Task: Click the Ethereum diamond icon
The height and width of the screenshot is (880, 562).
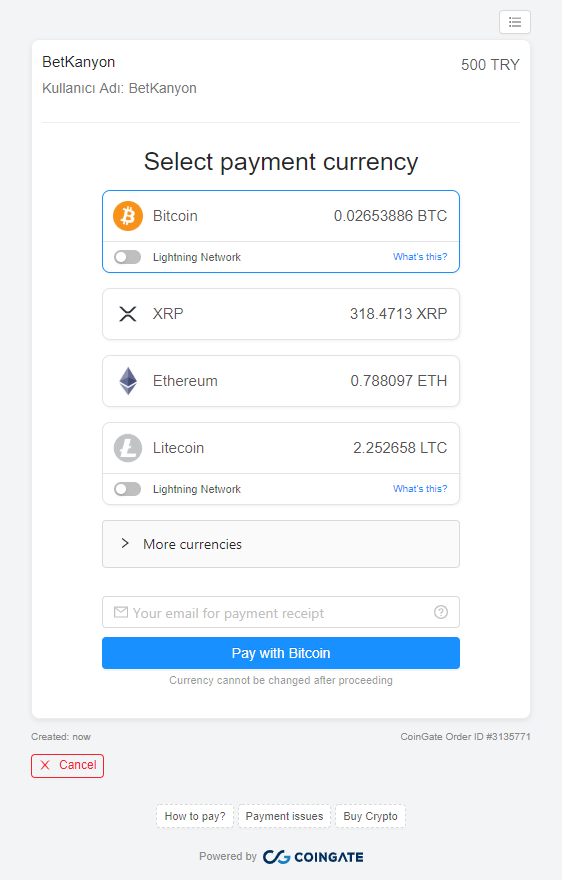Action: [128, 381]
